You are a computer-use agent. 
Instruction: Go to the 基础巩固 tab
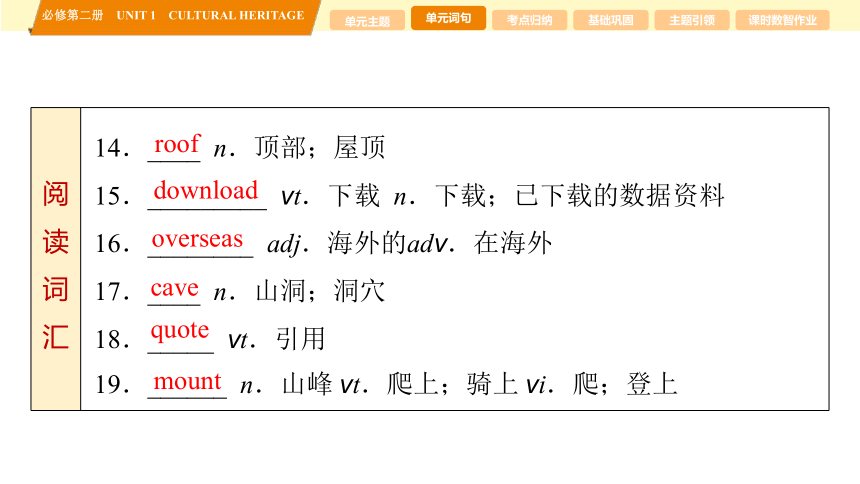point(610,20)
